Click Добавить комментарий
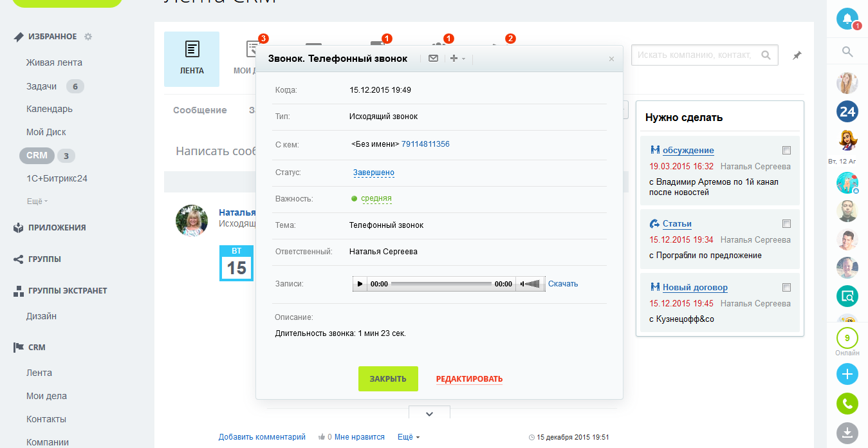This screenshot has width=868, height=448. [x=262, y=437]
